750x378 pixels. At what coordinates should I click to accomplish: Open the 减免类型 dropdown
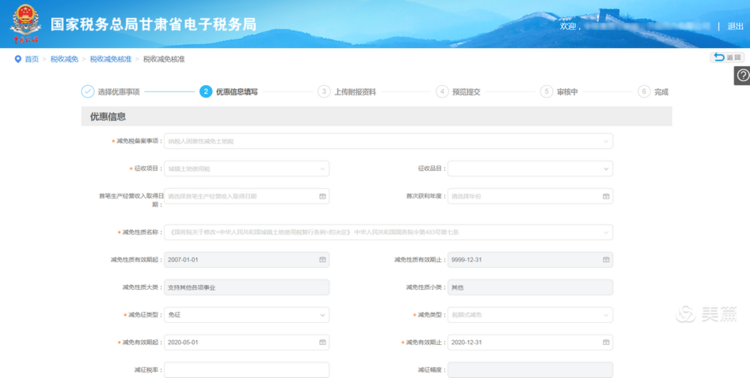click(x=530, y=315)
